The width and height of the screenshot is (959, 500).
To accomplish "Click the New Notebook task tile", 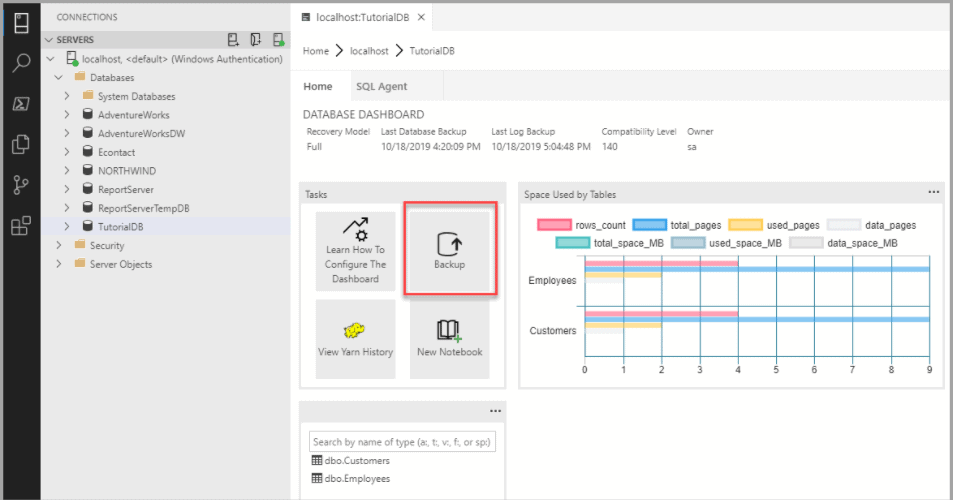I will pyautogui.click(x=449, y=339).
